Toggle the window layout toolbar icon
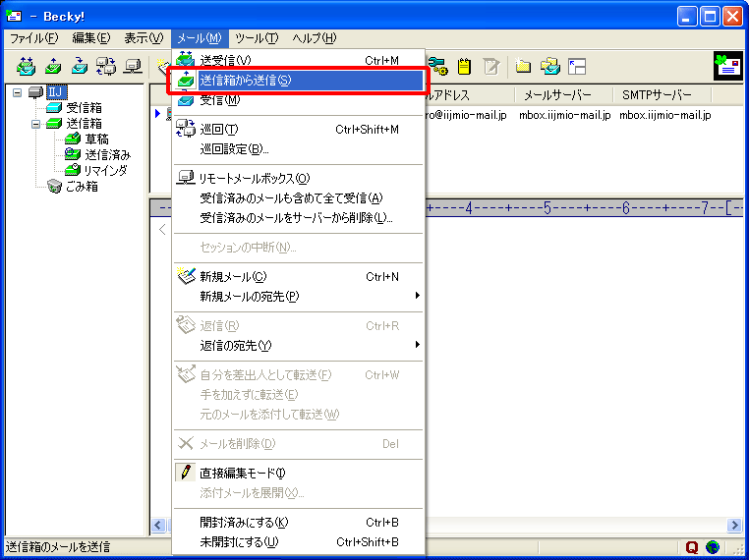This screenshot has width=749, height=560. [x=577, y=67]
